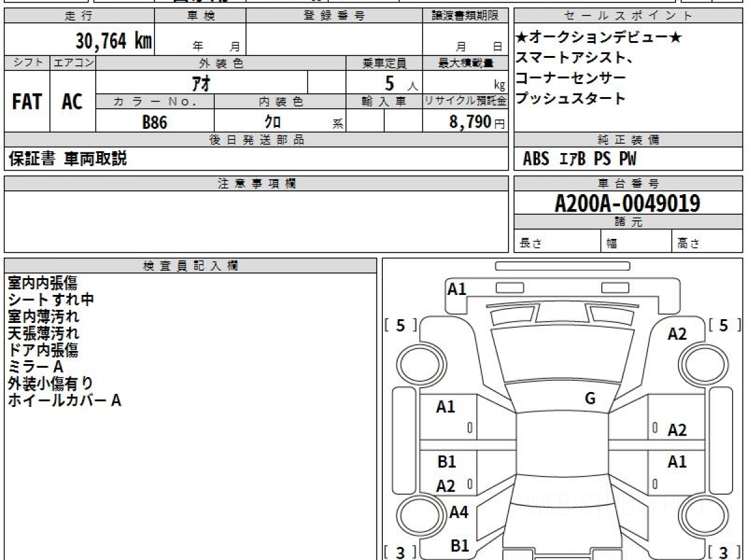
Task: Select interior color value クロ
Action: 273,122
